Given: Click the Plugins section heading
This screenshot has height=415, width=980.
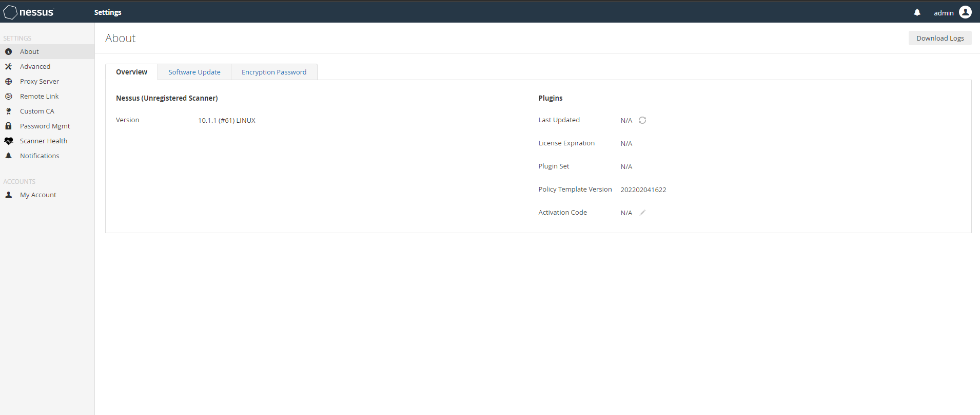Looking at the screenshot, I should point(551,98).
